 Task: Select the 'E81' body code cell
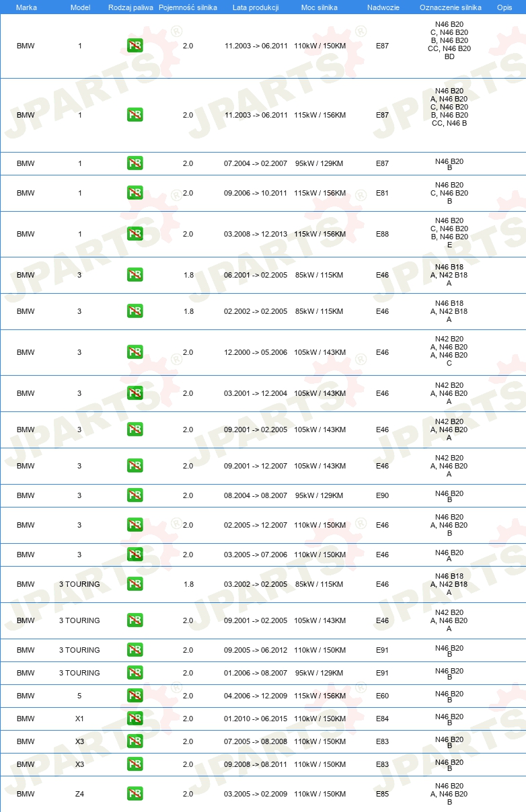[382, 193]
